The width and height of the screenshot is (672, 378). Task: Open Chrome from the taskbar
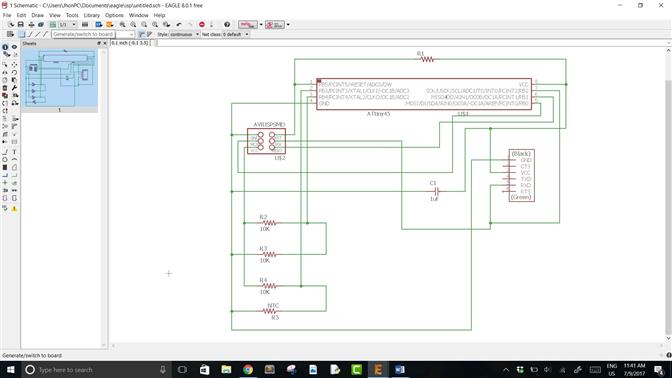[x=248, y=369]
